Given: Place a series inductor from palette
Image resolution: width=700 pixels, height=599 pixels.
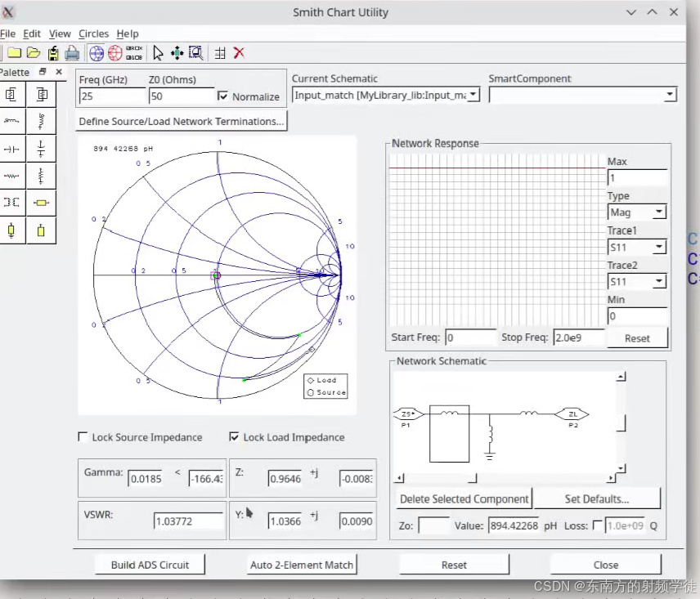Looking at the screenshot, I should pyautogui.click(x=11, y=121).
